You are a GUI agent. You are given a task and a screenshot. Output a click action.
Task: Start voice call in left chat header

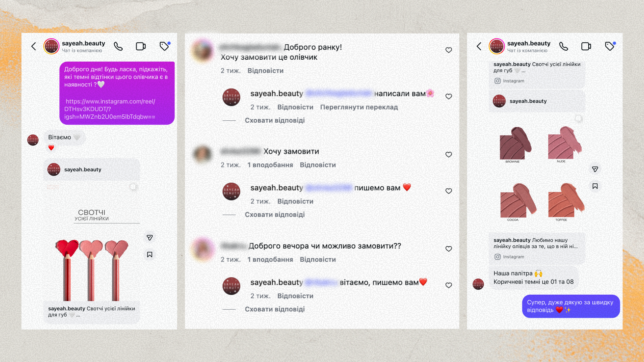tap(118, 46)
